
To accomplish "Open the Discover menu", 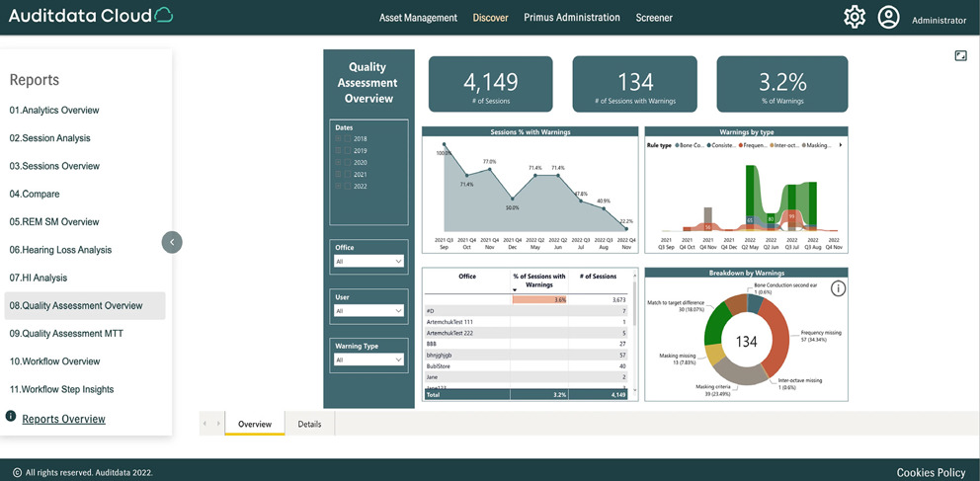I will [491, 18].
